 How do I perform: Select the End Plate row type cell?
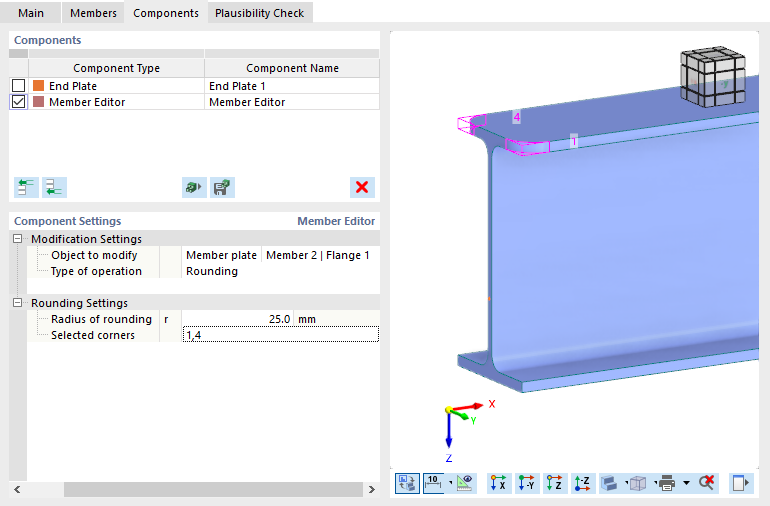(116, 85)
